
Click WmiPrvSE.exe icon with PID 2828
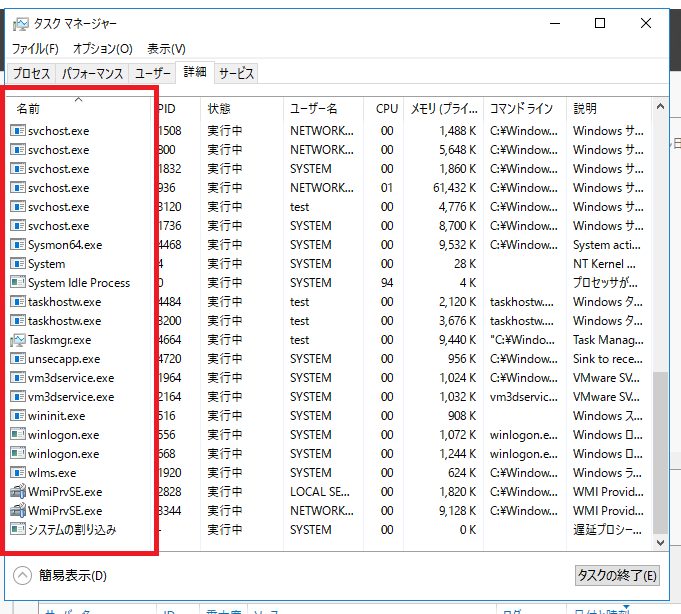[17, 492]
